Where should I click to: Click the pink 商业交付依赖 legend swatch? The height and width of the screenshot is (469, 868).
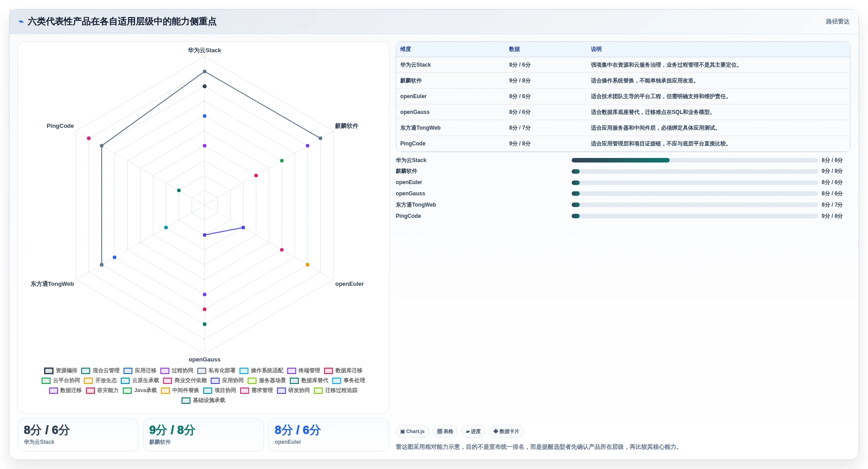pyautogui.click(x=167, y=380)
